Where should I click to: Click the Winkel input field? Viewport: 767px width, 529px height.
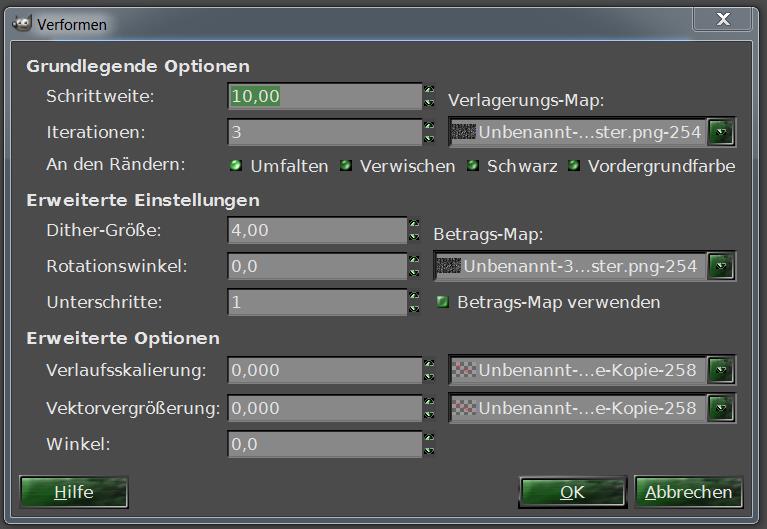[x=324, y=444]
